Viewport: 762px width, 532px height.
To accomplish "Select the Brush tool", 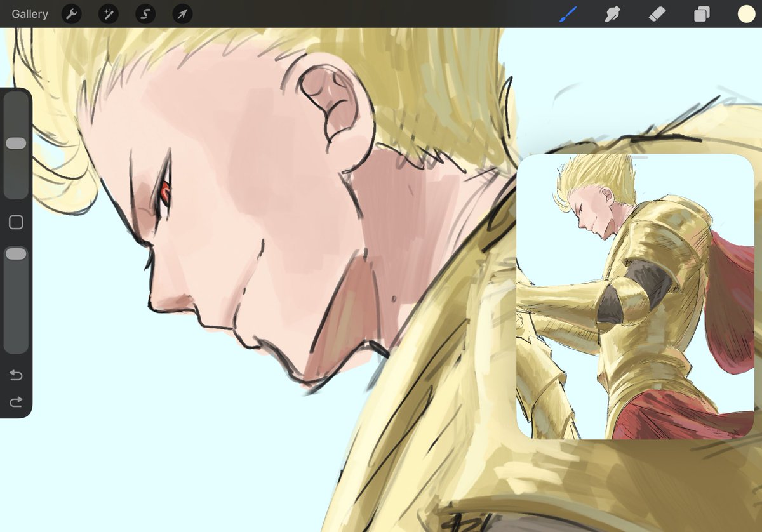I will click(568, 14).
